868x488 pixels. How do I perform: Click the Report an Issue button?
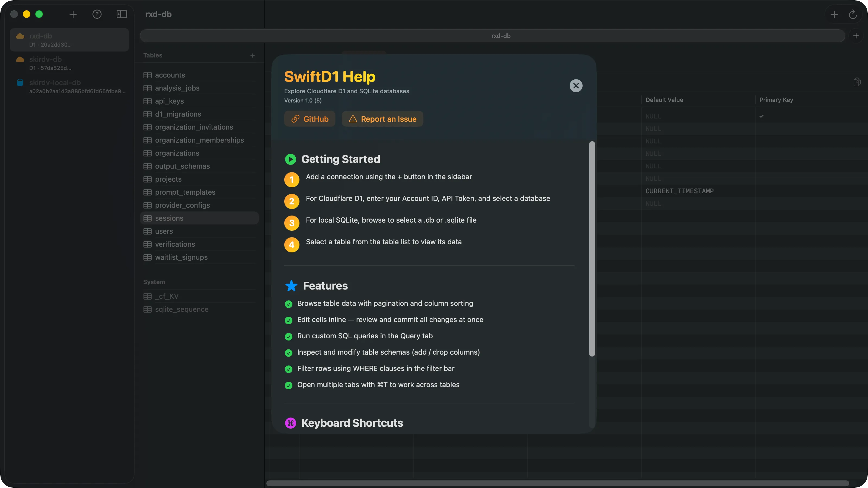382,119
